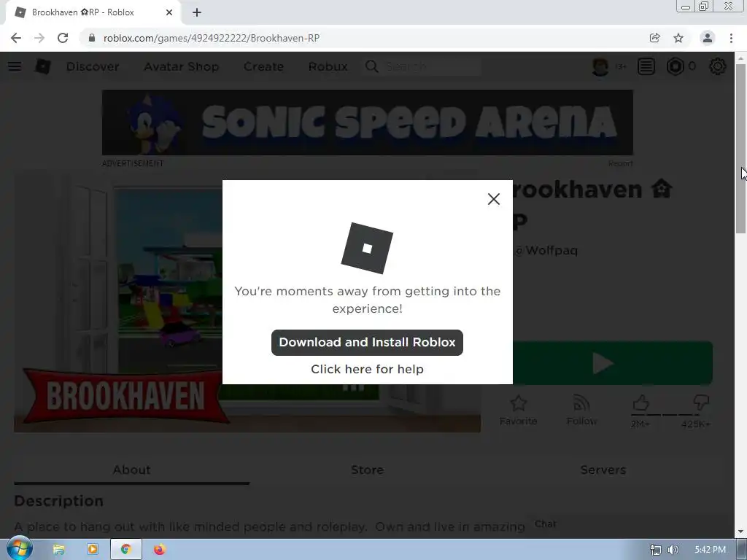
Task: Open the Chat panel
Action: coord(545,524)
